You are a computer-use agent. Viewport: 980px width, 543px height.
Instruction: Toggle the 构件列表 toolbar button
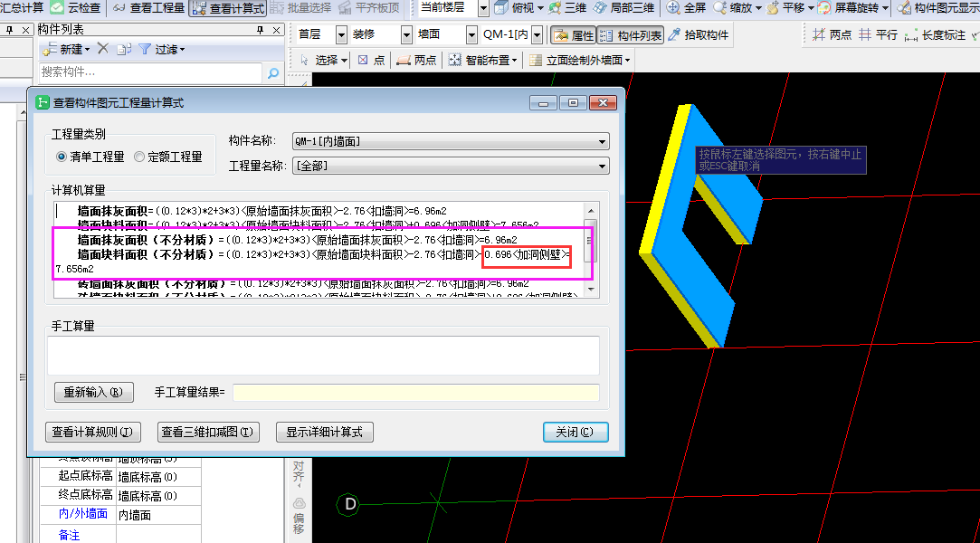coord(631,35)
